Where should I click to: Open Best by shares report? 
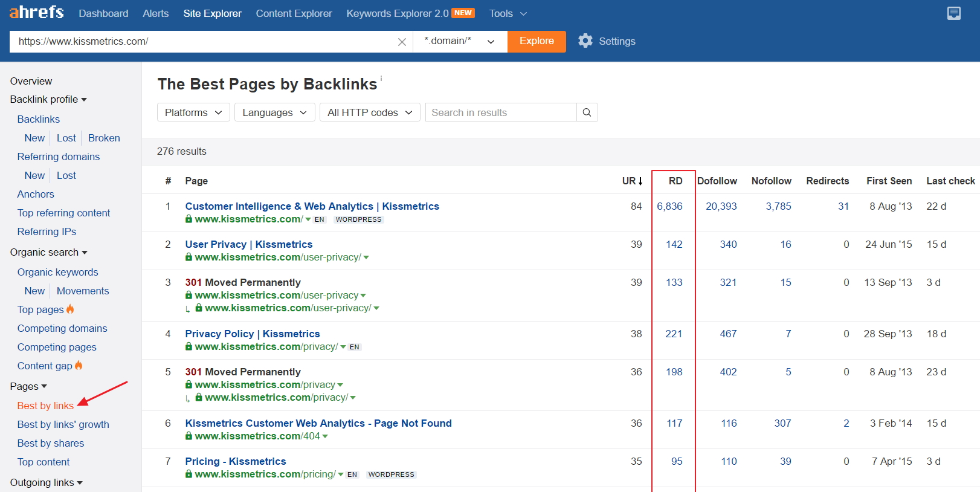[x=51, y=443]
